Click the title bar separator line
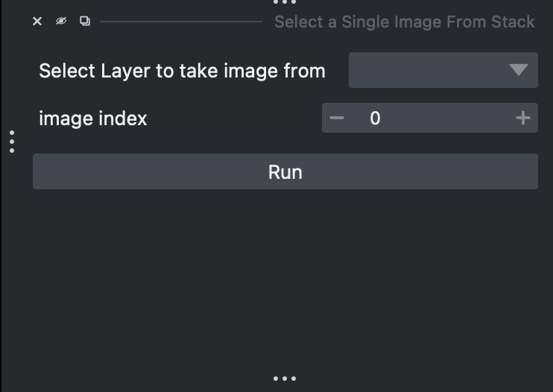 pyautogui.click(x=180, y=22)
